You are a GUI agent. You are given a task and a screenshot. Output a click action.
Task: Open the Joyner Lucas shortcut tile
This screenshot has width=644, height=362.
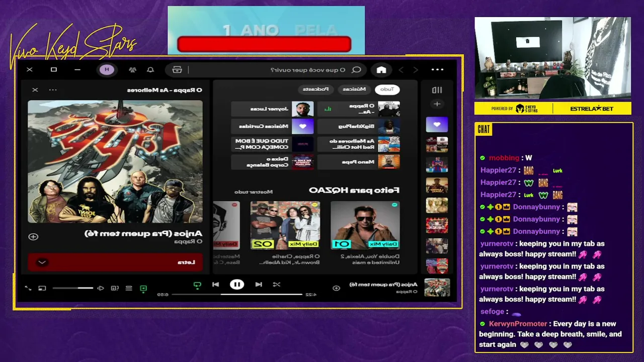272,109
